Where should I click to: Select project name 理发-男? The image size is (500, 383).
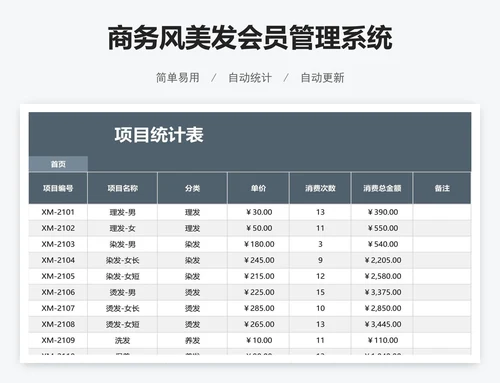122,212
